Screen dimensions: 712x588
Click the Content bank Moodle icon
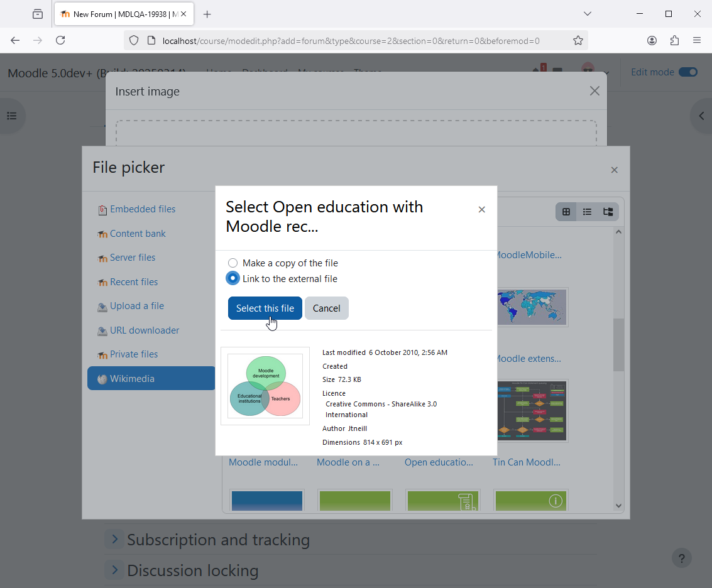coord(102,234)
